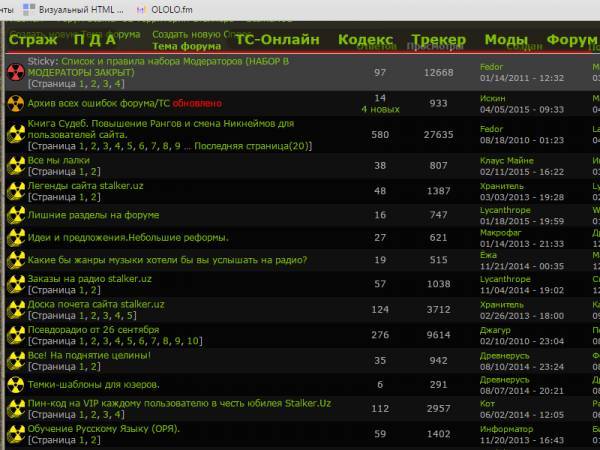
Task: Select the 'Трекер' navigation menu item
Action: click(438, 40)
